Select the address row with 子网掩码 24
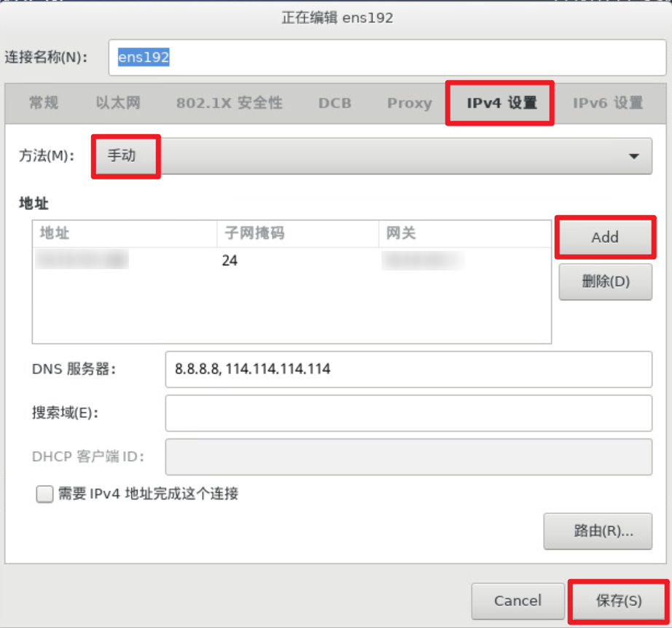This screenshot has height=628, width=672. [292, 260]
